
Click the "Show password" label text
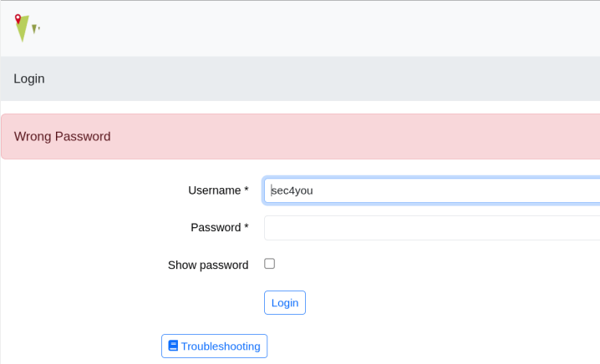click(x=208, y=265)
